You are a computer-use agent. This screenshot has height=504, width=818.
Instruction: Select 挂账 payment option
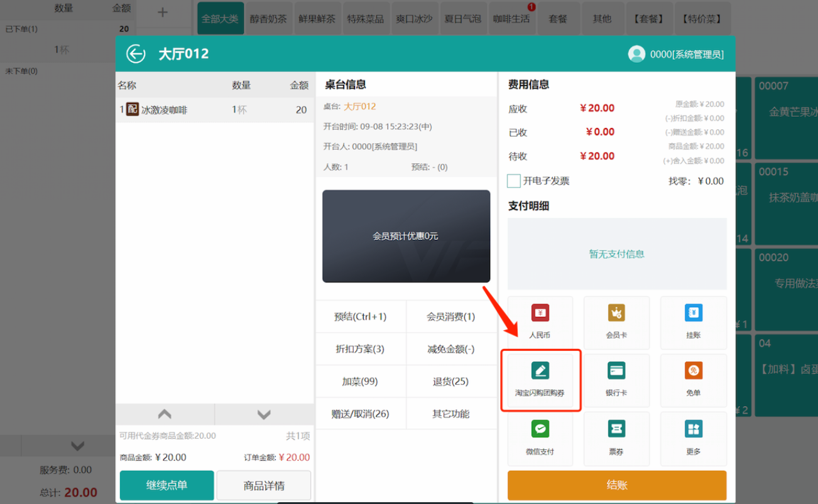[x=693, y=323]
